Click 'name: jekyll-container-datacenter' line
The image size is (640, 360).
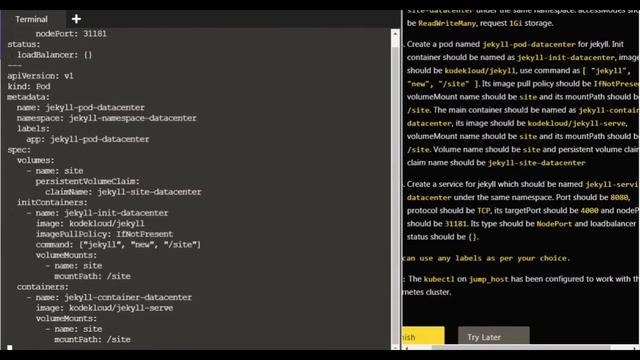pos(113,298)
